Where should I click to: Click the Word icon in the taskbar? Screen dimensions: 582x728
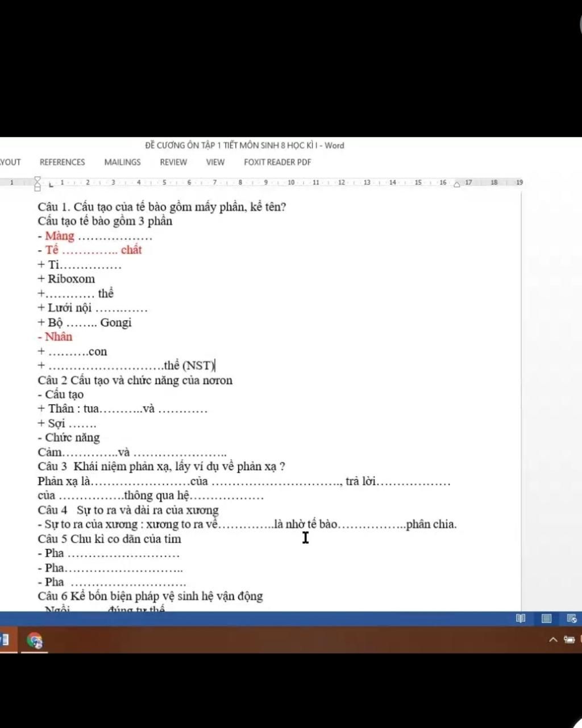(4, 640)
